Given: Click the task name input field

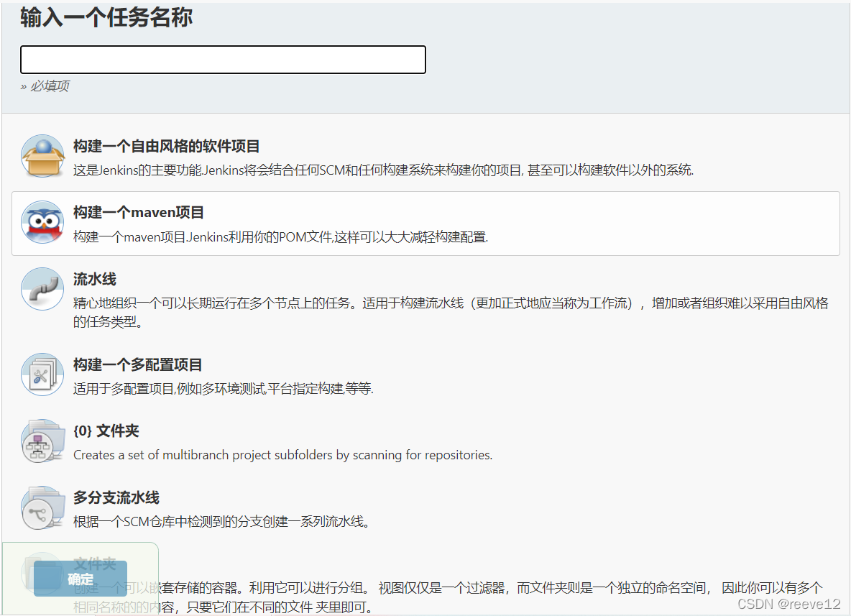Looking at the screenshot, I should click(x=223, y=60).
